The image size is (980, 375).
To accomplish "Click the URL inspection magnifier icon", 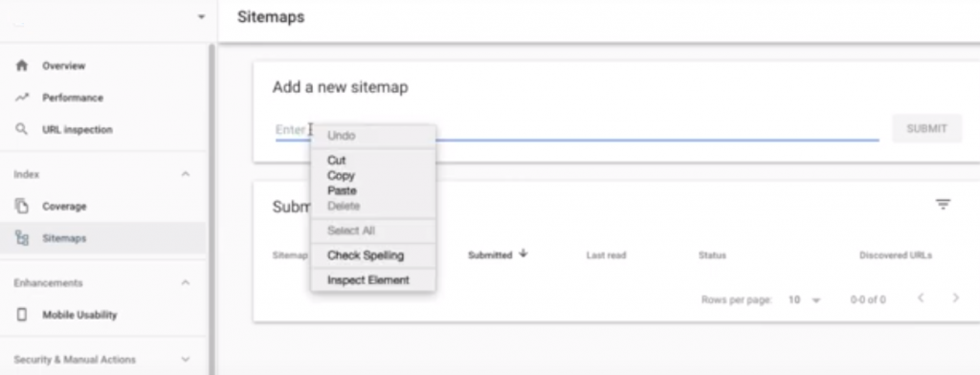I will coord(22,129).
